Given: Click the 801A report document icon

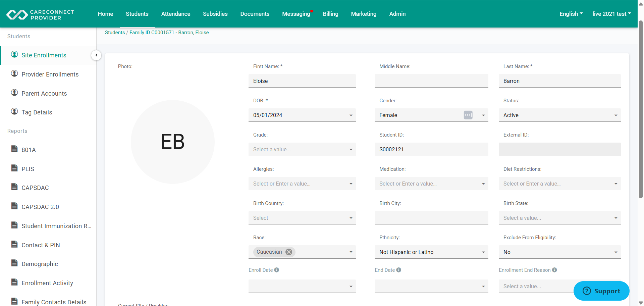Looking at the screenshot, I should [14, 149].
